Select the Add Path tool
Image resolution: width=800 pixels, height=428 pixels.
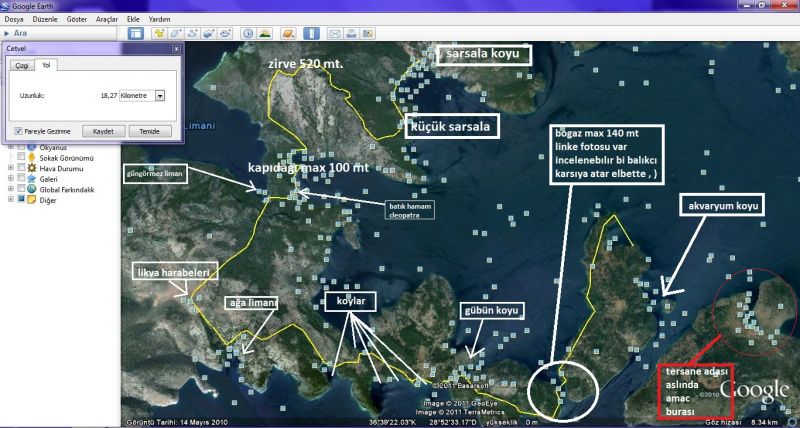(192, 34)
